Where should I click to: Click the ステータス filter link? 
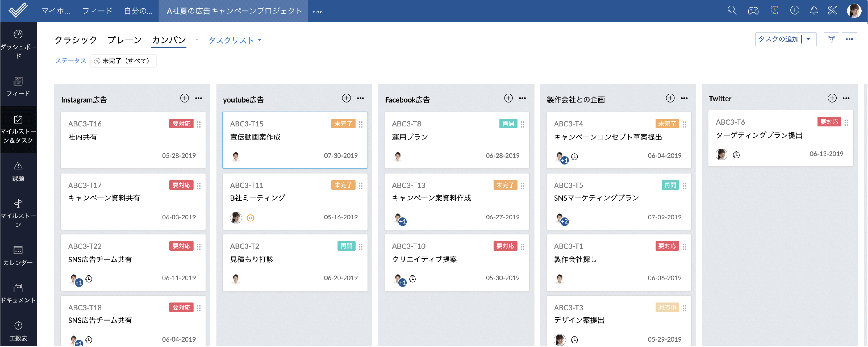coord(71,61)
